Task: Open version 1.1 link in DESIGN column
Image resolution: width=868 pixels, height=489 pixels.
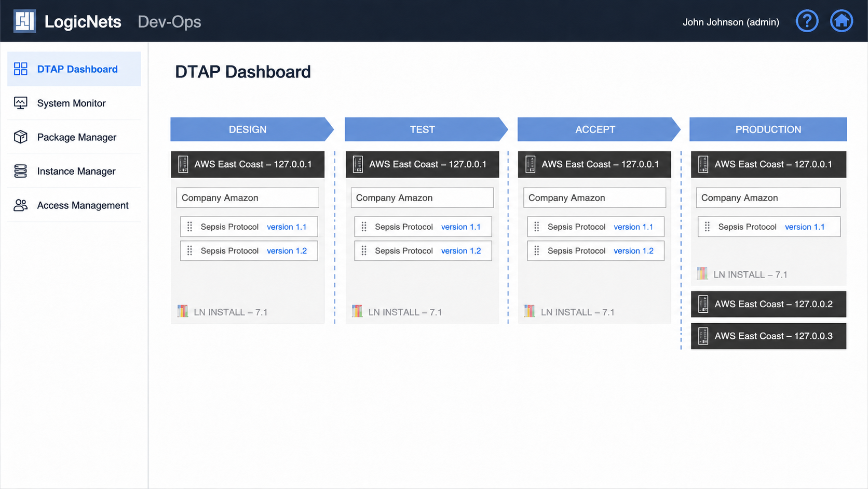Action: 287,227
